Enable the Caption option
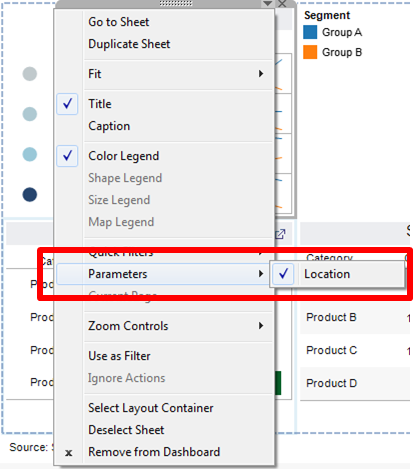This screenshot has width=413, height=469. tap(109, 126)
